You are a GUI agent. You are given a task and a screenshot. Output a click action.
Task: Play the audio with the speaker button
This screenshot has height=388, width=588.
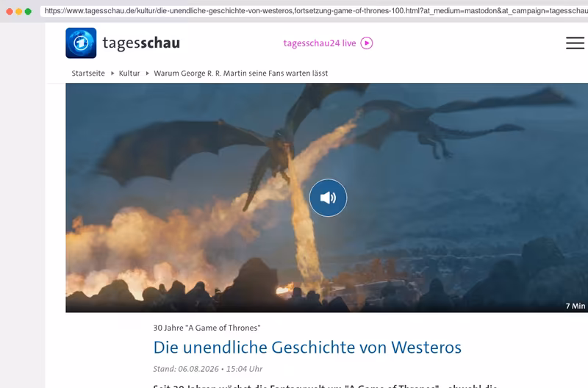coord(328,198)
